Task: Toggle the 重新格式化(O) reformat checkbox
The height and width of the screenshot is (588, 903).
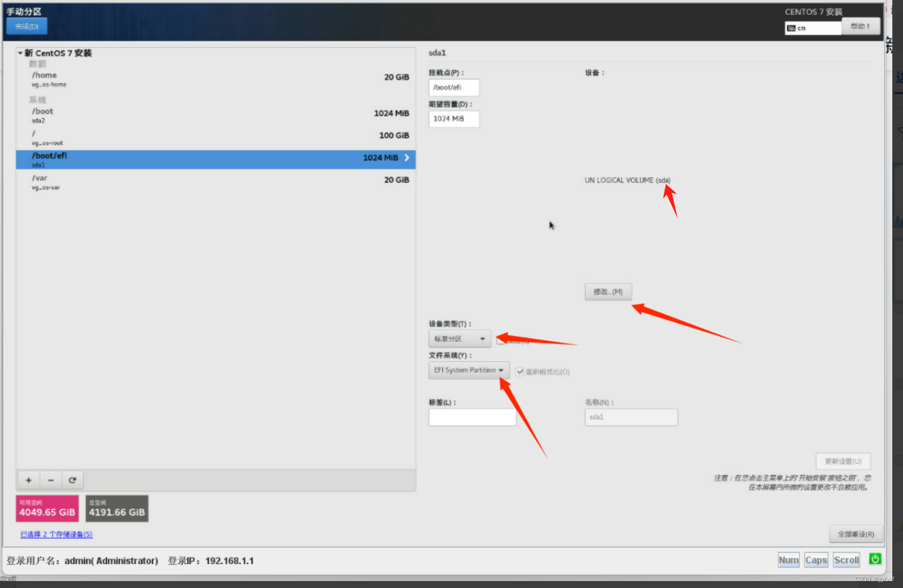Action: 520,371
